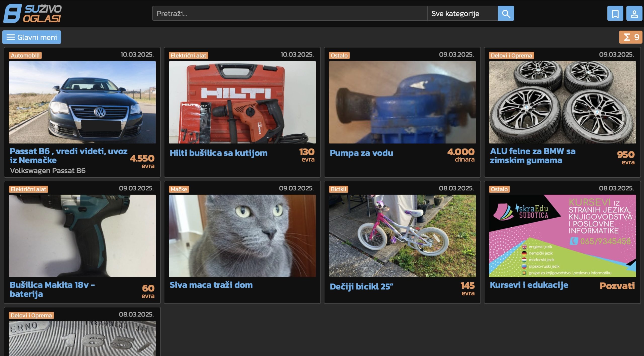Image resolution: width=644 pixels, height=356 pixels.
Task: Select the Mačke category tag
Action: pos(179,189)
